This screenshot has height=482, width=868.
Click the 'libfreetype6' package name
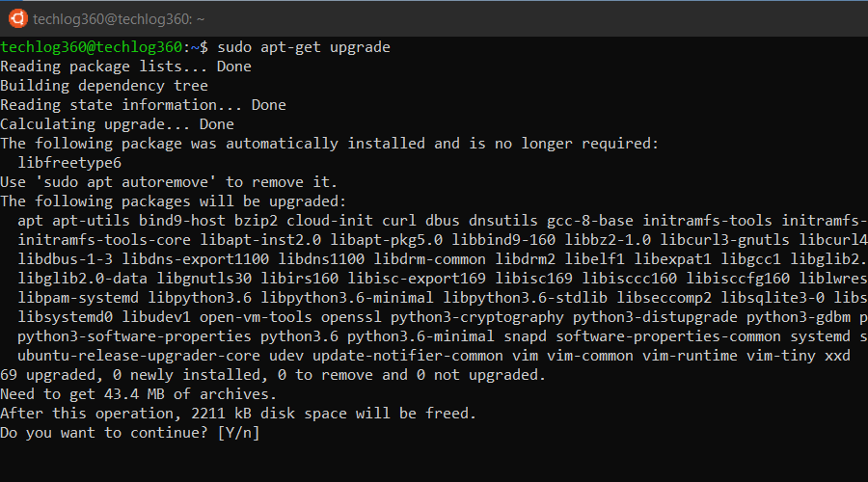pos(69,163)
